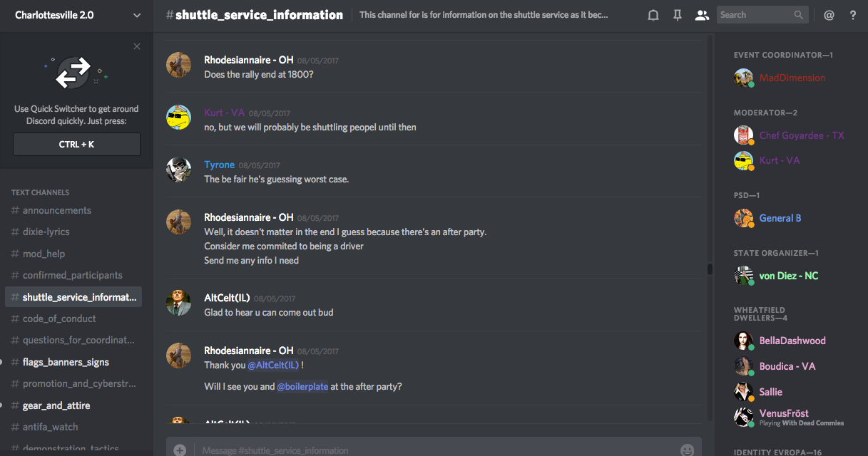The image size is (868, 456).
Task: Switch to the code_of_conduct channel
Action: coord(59,318)
